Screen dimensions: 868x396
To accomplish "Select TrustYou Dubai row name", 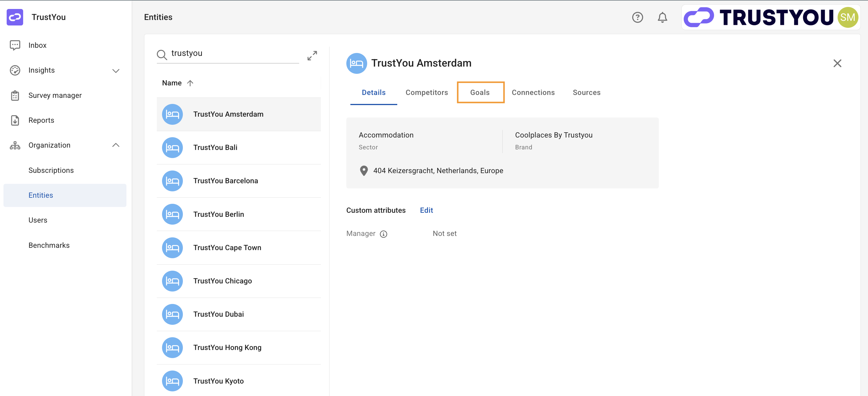I will (218, 314).
